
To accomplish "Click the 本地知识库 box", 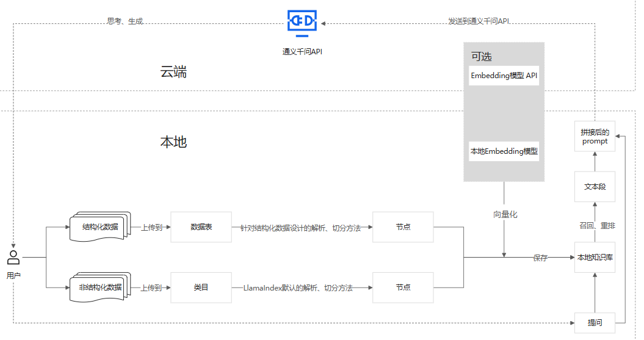I will [595, 258].
